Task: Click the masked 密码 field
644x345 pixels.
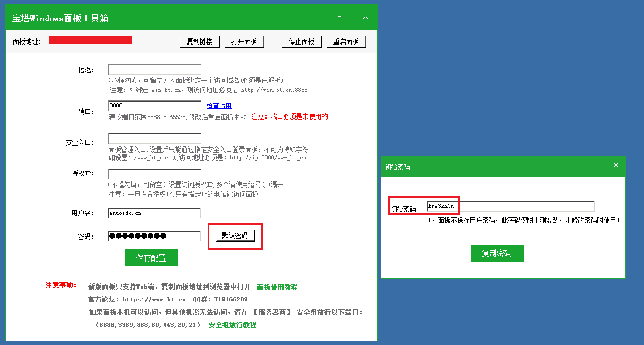Action: tap(154, 236)
